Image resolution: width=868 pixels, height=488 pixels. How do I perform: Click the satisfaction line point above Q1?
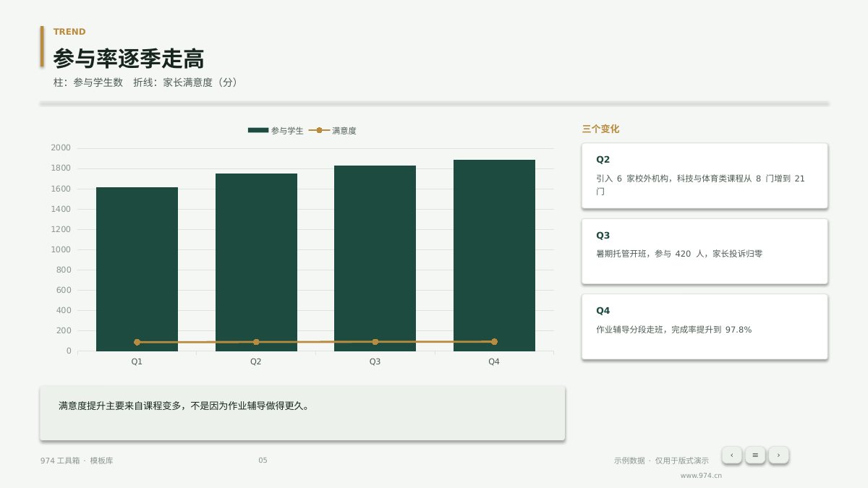(137, 342)
